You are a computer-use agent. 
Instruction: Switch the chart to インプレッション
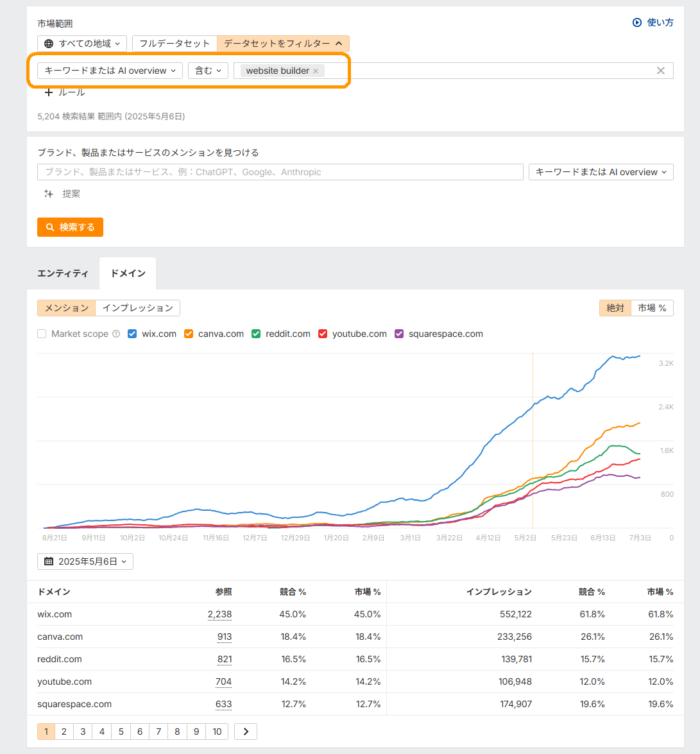(x=137, y=308)
